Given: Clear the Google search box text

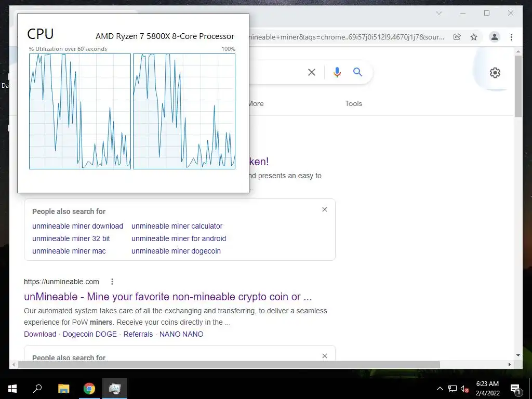Looking at the screenshot, I should coord(312,72).
